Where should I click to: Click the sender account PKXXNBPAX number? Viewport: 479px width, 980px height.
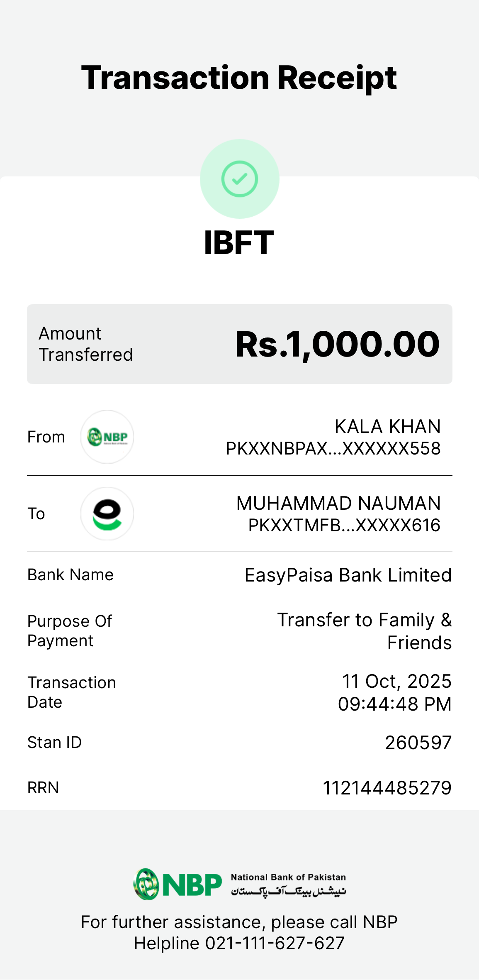pyautogui.click(x=333, y=448)
